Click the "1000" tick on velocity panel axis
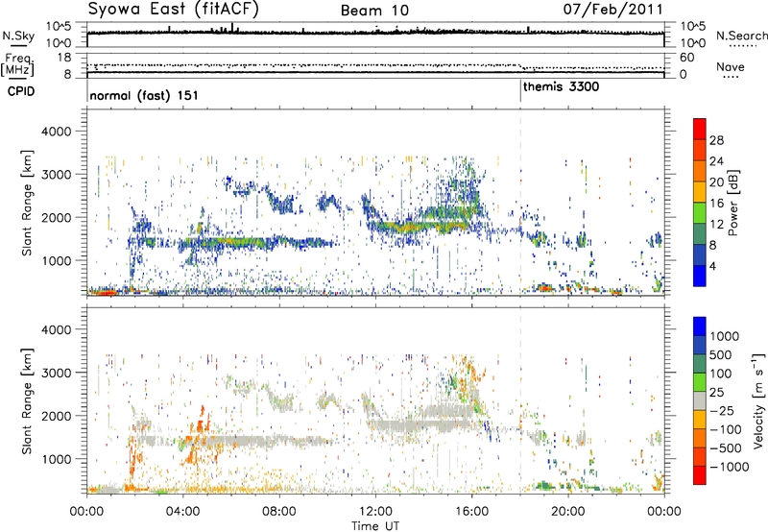Image resolution: width=768 pixels, height=532 pixels. point(57,459)
